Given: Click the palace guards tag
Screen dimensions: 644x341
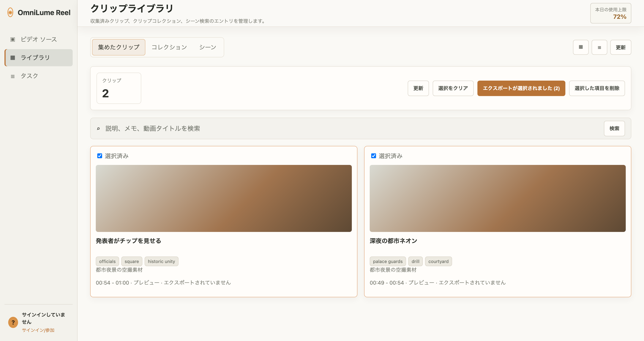Looking at the screenshot, I should coord(388,261).
